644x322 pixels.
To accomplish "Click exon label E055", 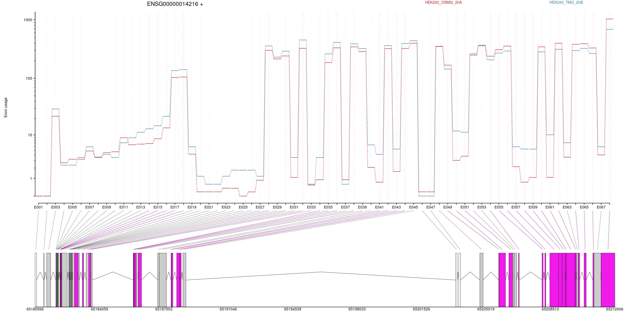I will pyautogui.click(x=499, y=207).
